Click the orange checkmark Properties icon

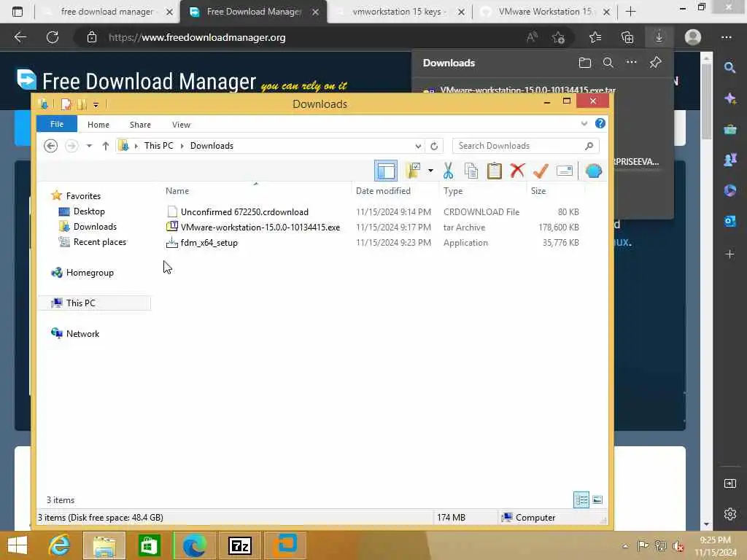[x=541, y=171]
